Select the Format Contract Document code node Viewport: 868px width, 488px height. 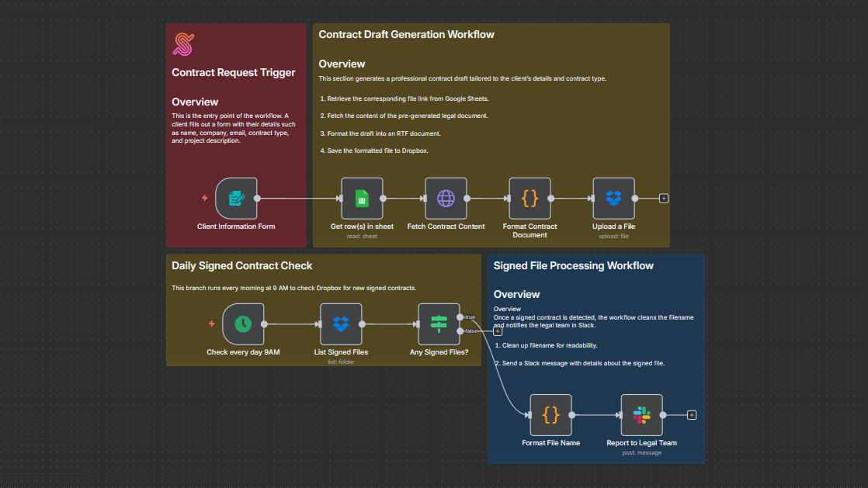tap(529, 199)
